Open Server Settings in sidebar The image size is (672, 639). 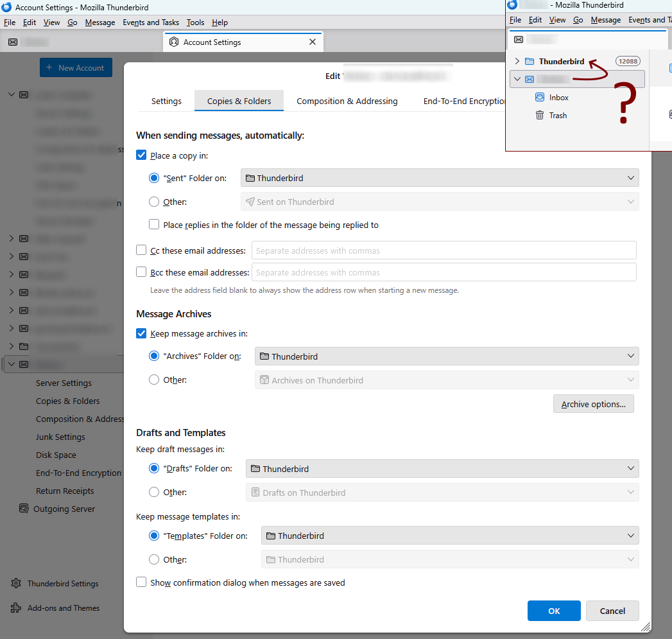(x=64, y=383)
